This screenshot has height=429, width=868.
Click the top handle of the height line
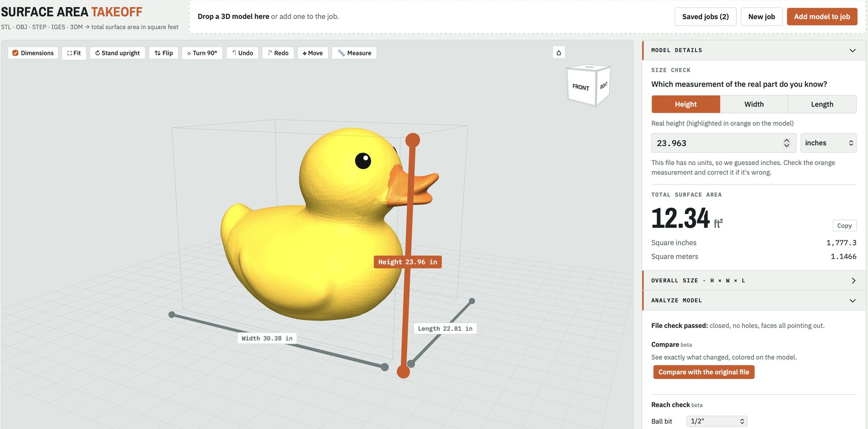(412, 140)
